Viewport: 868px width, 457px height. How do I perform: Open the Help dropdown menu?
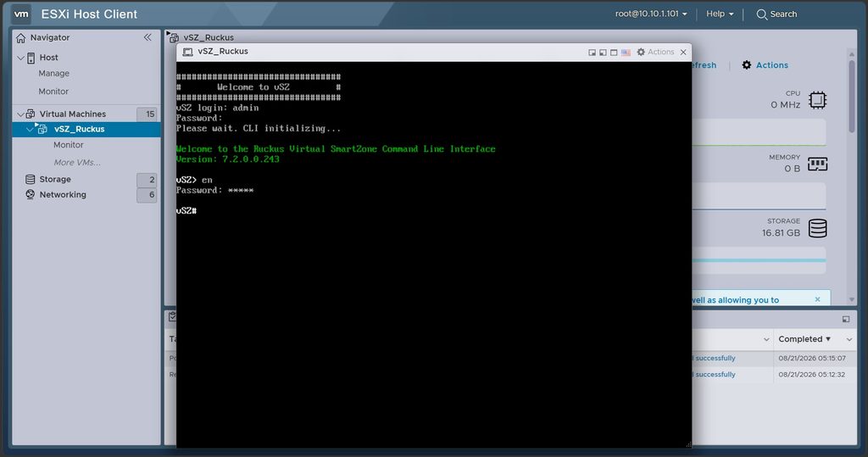tap(720, 14)
